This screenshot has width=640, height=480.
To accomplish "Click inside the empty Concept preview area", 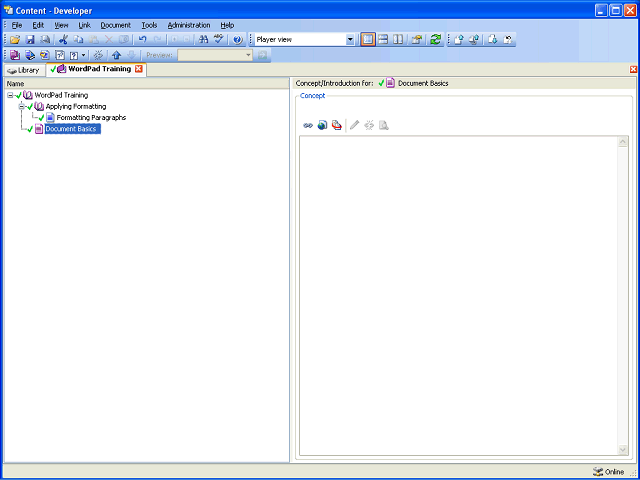I will (459, 296).
